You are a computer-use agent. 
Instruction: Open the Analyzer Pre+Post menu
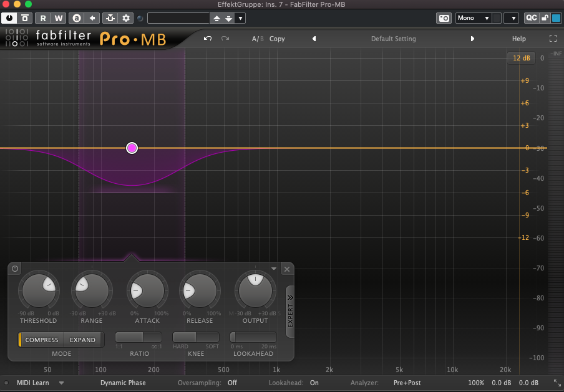click(407, 383)
